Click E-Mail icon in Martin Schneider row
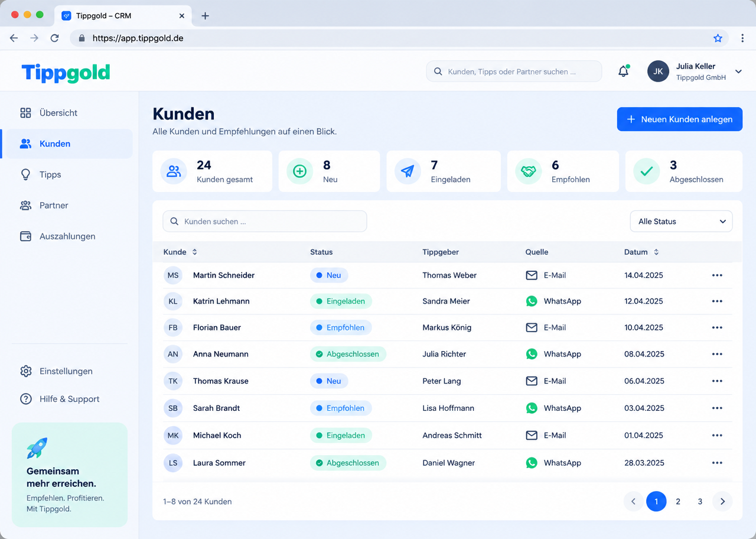Screen dimensions: 756x539 point(532,275)
